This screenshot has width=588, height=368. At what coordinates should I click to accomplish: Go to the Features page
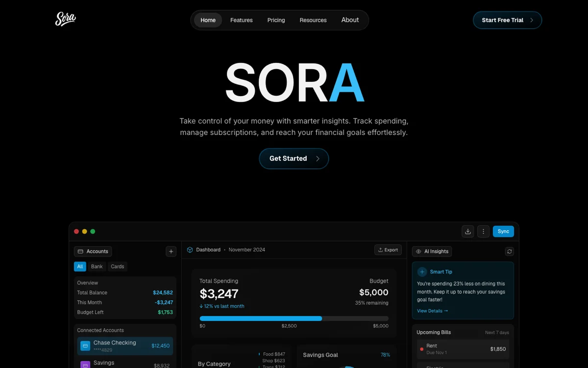click(242, 20)
